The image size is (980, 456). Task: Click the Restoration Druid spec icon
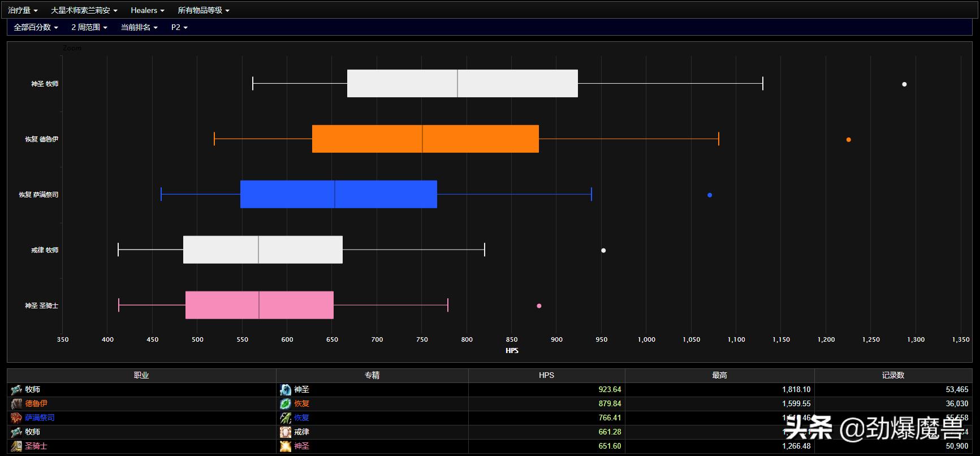coord(286,404)
